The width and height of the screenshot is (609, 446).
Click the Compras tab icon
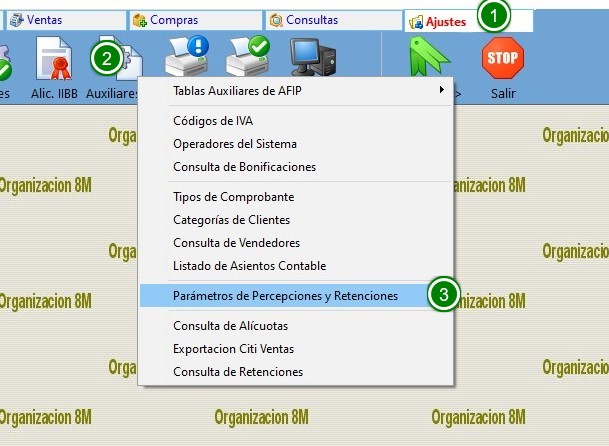[x=140, y=20]
